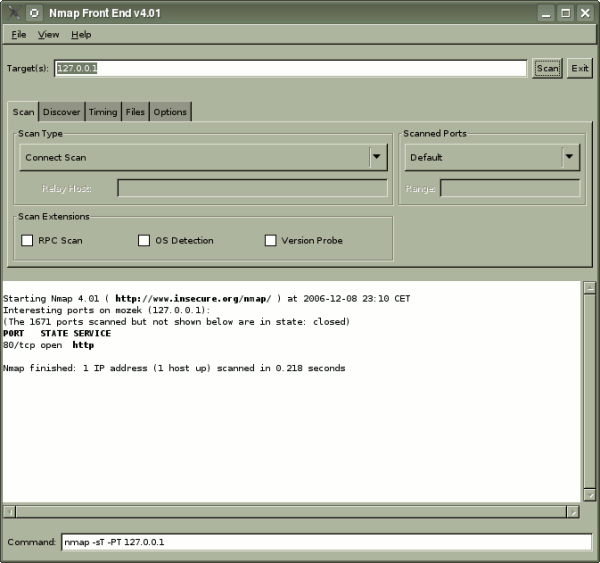The width and height of the screenshot is (600, 563).
Task: Click the X window menu icon in title bar
Action: pyautogui.click(x=14, y=13)
